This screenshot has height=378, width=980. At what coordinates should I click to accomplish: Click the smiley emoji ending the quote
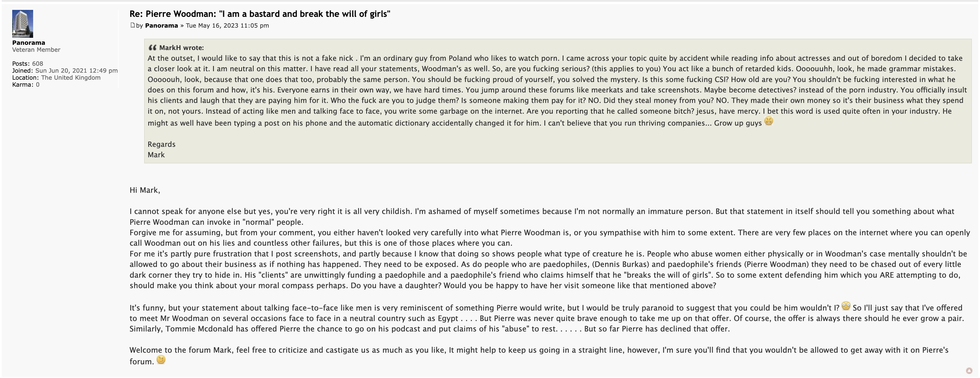[768, 122]
